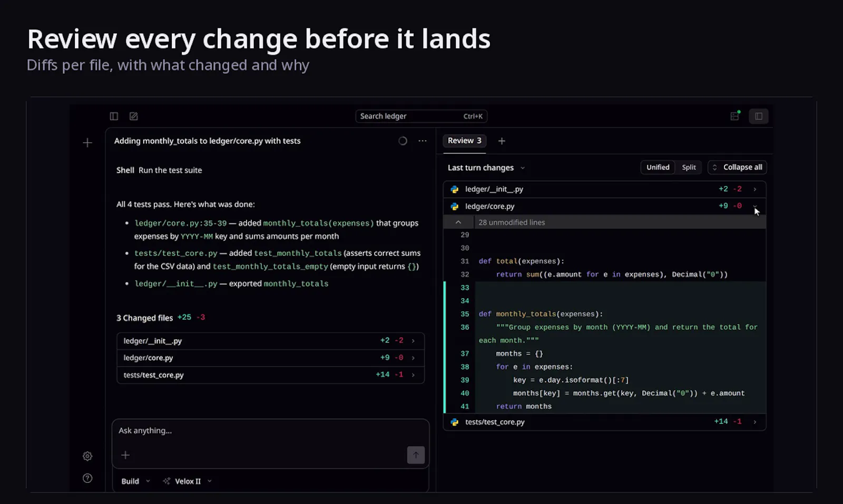Click the tests/test_core.py reference in summary
The width and height of the screenshot is (843, 504).
click(x=175, y=253)
